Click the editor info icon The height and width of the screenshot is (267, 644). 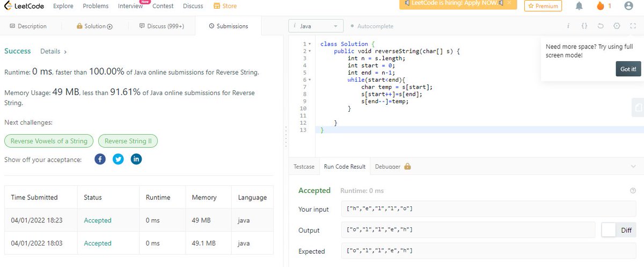coord(568,26)
